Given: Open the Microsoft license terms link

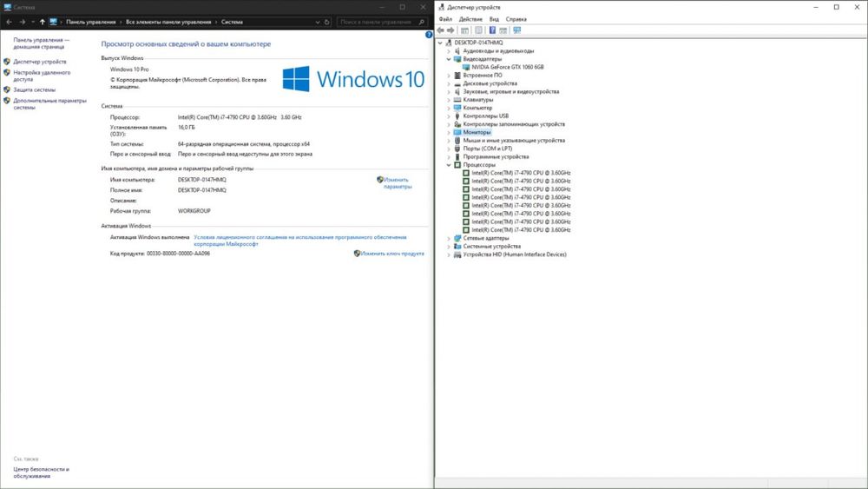Looking at the screenshot, I should [x=300, y=241].
